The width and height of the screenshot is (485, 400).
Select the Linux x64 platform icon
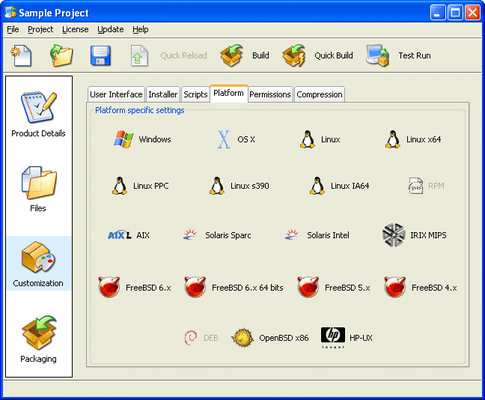coord(393,139)
